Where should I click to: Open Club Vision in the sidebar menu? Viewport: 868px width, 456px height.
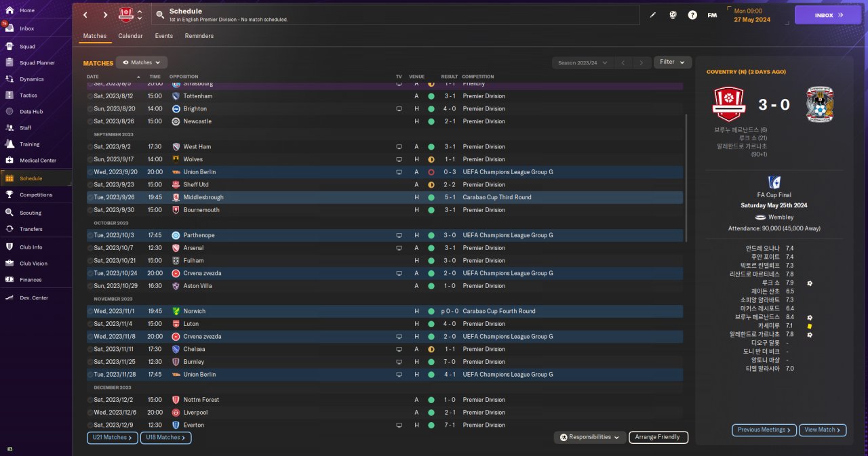click(x=34, y=264)
